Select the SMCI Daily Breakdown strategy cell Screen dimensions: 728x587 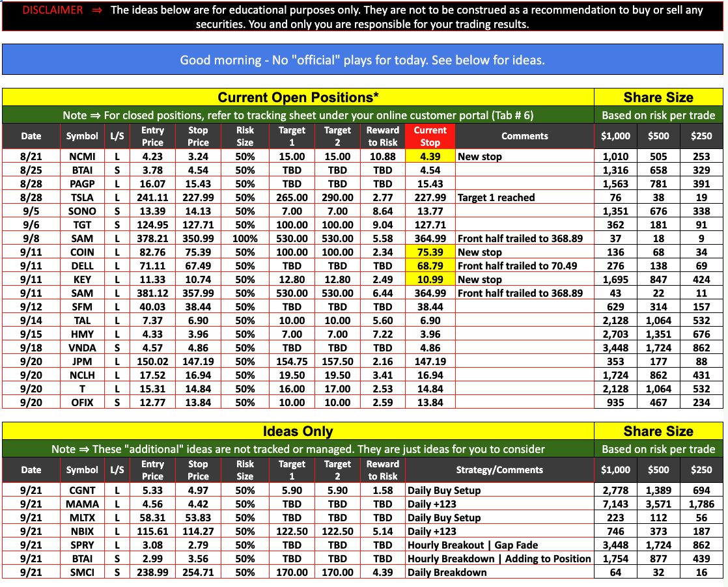point(447,573)
